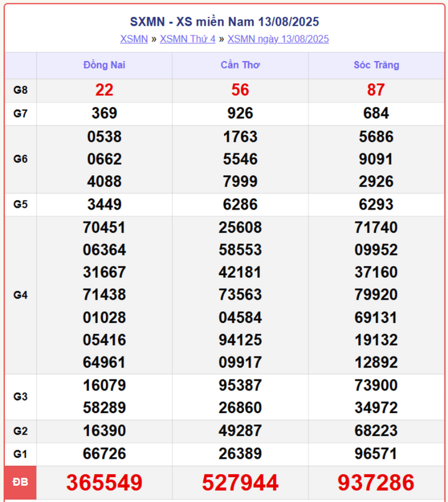Image resolution: width=448 pixels, height=502 pixels.
Task: Click G1 result 96571
Action: [376, 454]
